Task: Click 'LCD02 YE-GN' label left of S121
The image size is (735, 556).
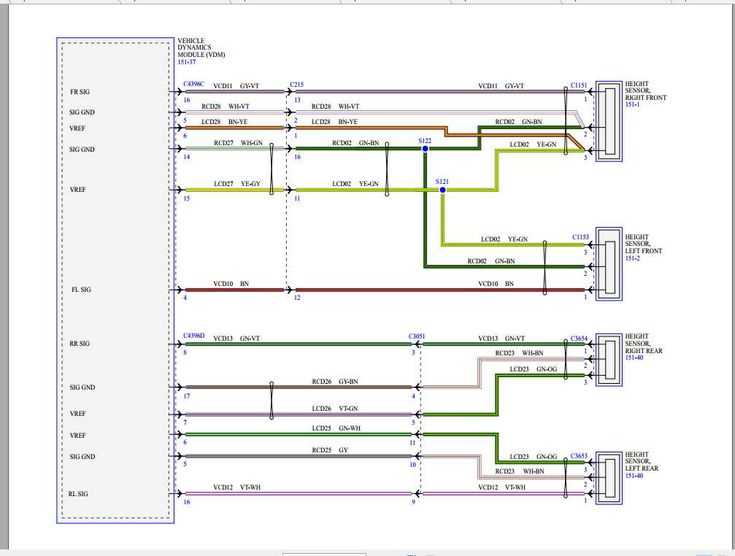Action: (355, 184)
